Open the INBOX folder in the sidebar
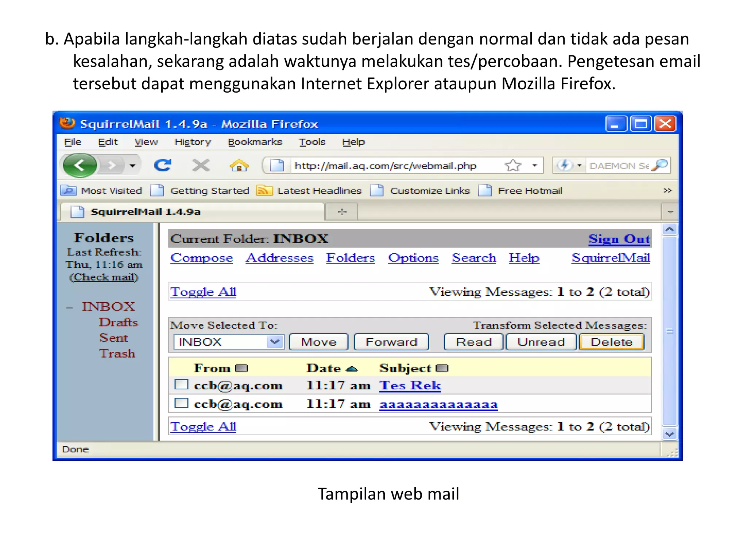Viewport: 747px width, 560px height. click(x=108, y=306)
